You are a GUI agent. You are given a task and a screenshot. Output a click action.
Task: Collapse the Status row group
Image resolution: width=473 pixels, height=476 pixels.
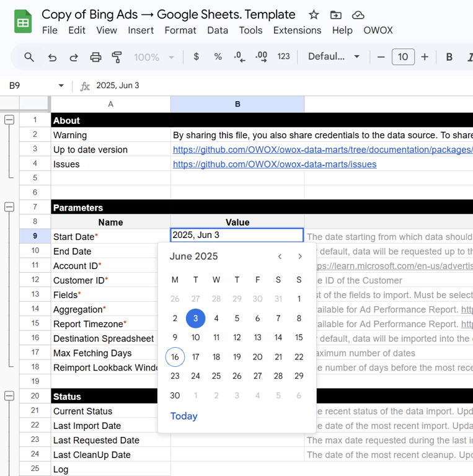coord(9,396)
